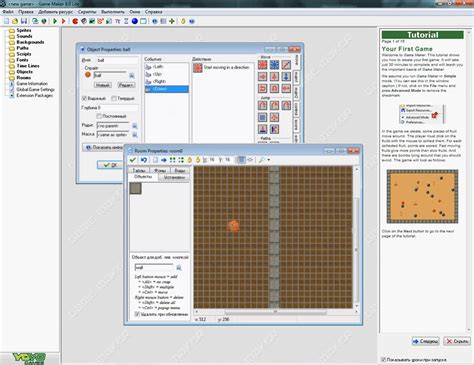
Task: Select 'Start moving in a direction' action
Action: click(x=223, y=68)
